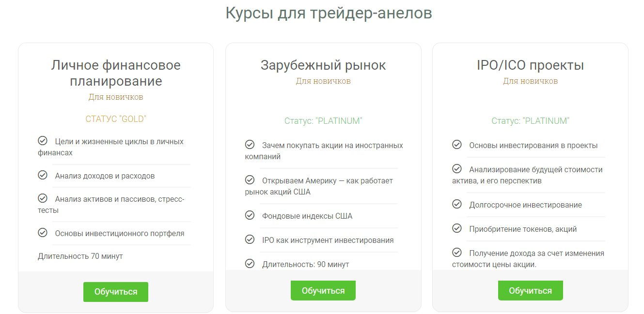Select the "Личное финансовое планирование" course title
The height and width of the screenshot is (314, 644).
(116, 73)
